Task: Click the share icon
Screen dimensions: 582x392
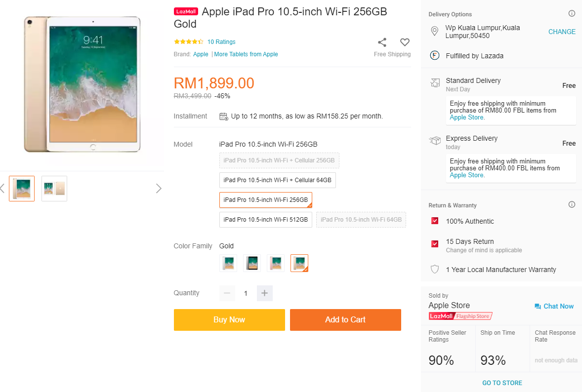Action: (x=382, y=42)
